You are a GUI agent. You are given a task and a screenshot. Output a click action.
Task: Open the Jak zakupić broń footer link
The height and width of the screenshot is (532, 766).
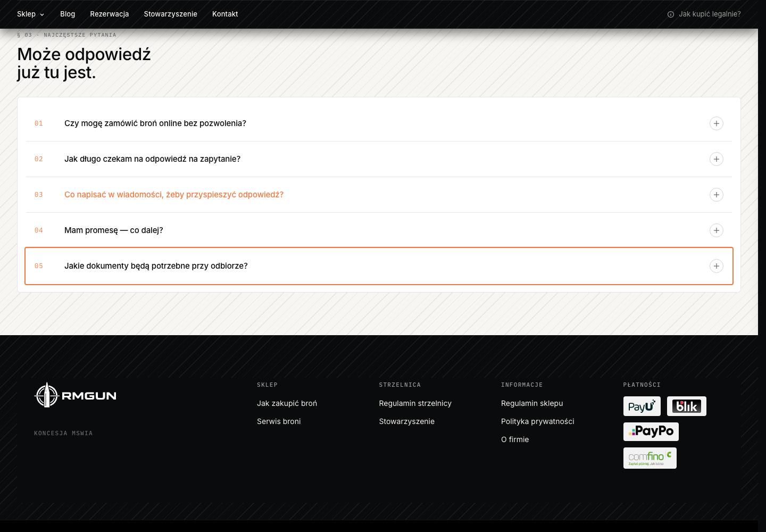[x=287, y=403]
